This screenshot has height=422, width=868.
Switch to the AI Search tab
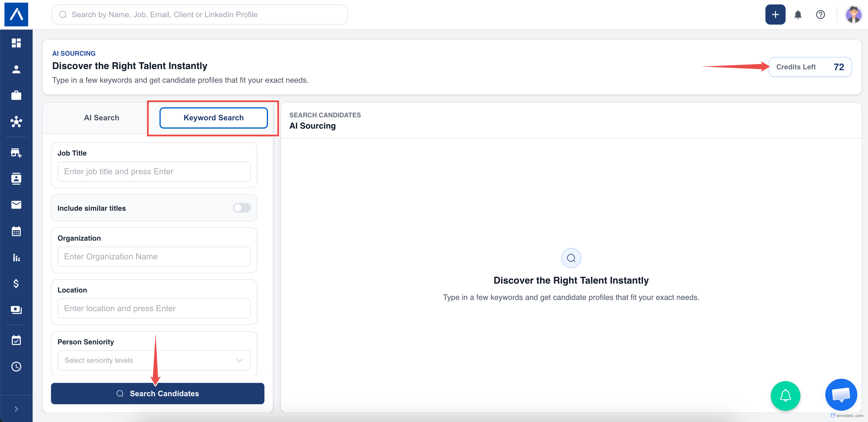click(101, 118)
